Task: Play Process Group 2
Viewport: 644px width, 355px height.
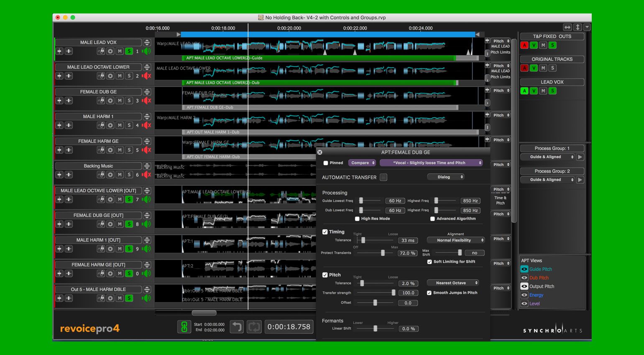Action: (580, 180)
